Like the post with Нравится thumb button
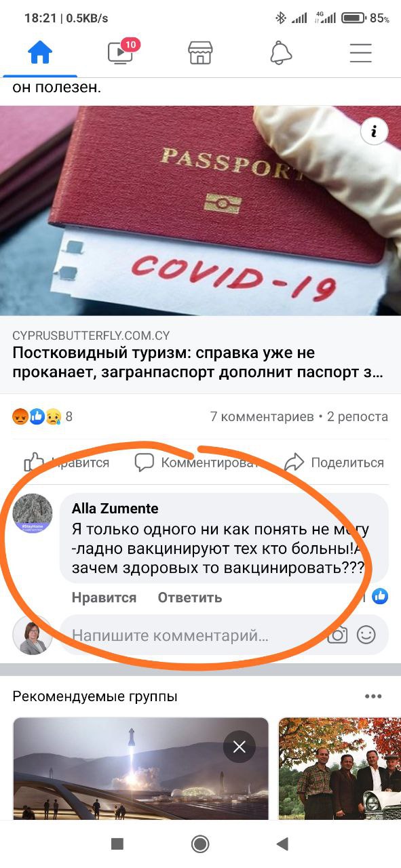Screen dimensions: 401x868 66,462
